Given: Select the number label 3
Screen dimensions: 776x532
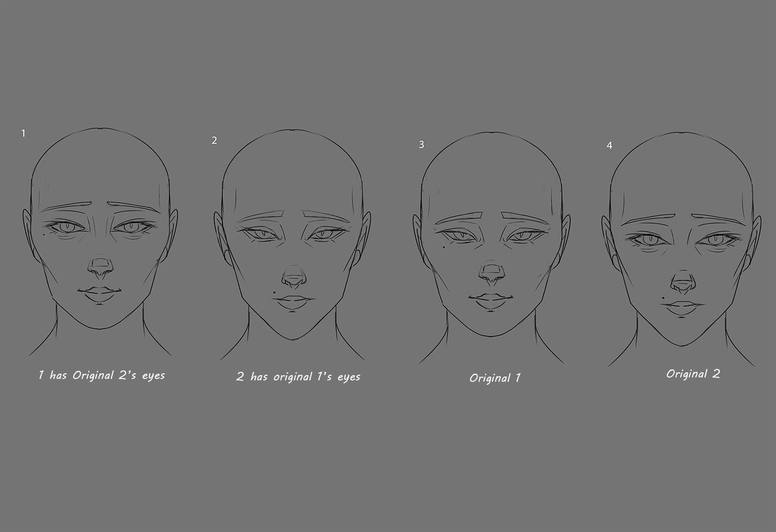Looking at the screenshot, I should (421, 145).
